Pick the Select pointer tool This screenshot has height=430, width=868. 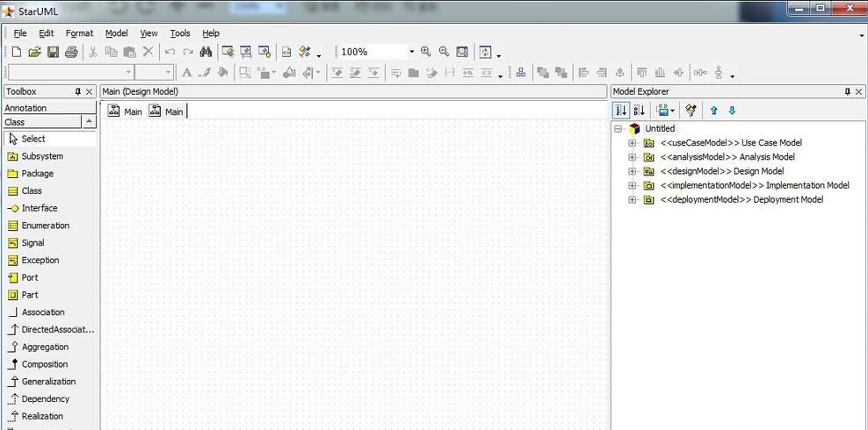pos(50,139)
